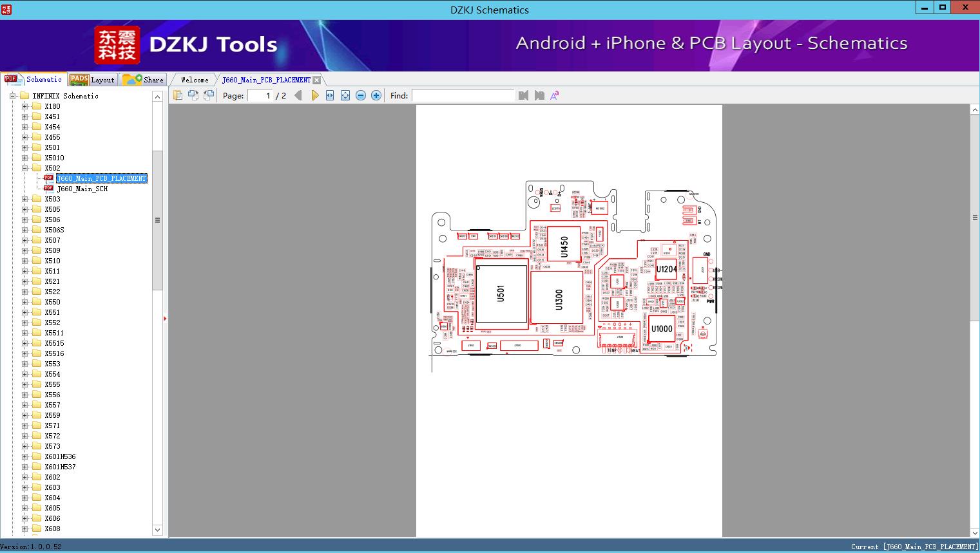
Task: Switch to the Welcome tab
Action: click(x=194, y=80)
